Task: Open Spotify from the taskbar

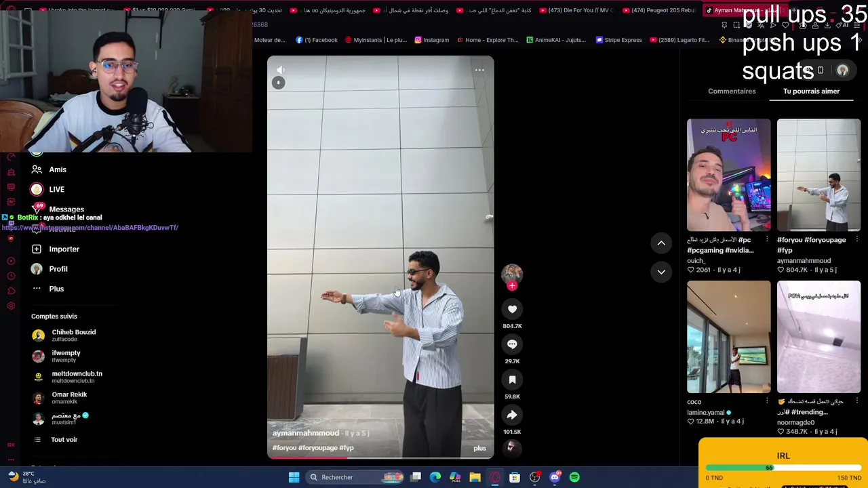Action: [574, 477]
